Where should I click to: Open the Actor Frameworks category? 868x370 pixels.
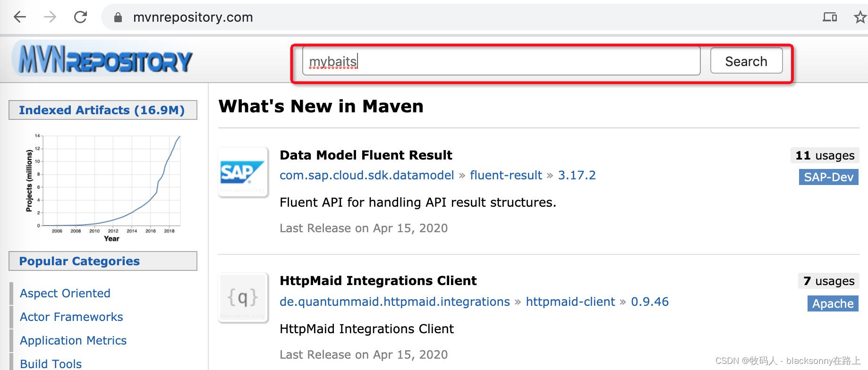[x=71, y=317]
